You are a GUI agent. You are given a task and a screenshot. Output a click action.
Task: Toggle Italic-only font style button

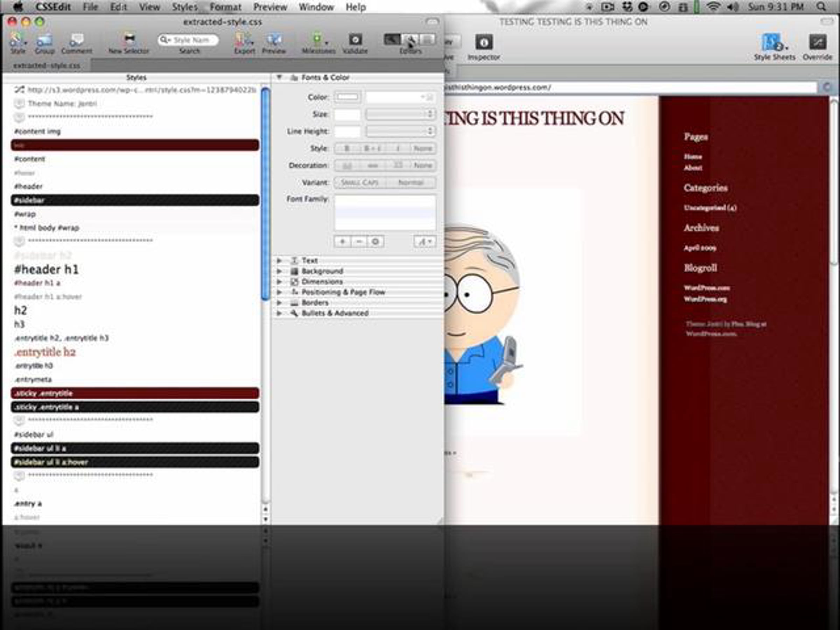point(398,148)
